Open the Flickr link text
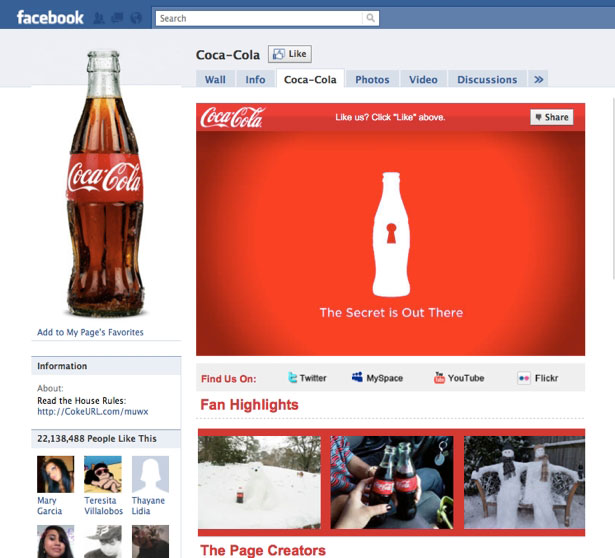The height and width of the screenshot is (558, 615). point(546,378)
